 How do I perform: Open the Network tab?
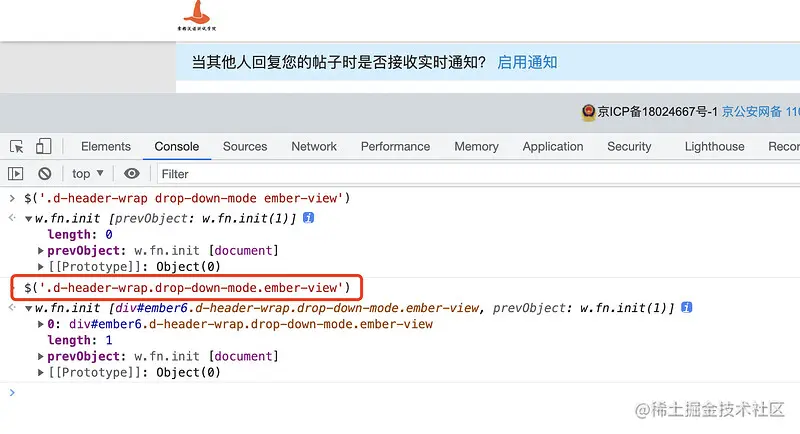pos(314,146)
